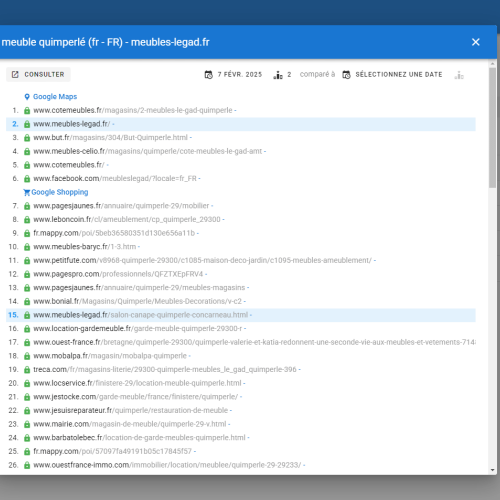Open the www.leboncoin.fr ameublement result
This screenshot has height=500, width=500.
pos(127,219)
